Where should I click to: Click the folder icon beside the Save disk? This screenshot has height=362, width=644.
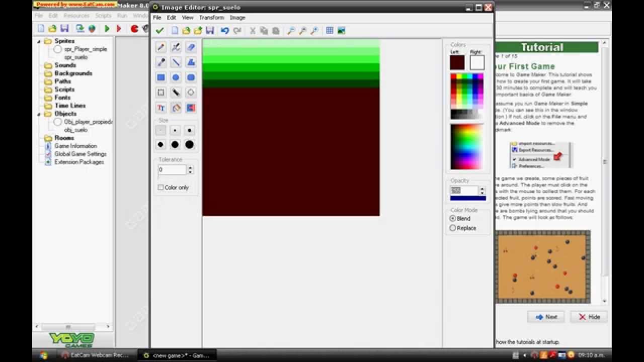tap(198, 31)
